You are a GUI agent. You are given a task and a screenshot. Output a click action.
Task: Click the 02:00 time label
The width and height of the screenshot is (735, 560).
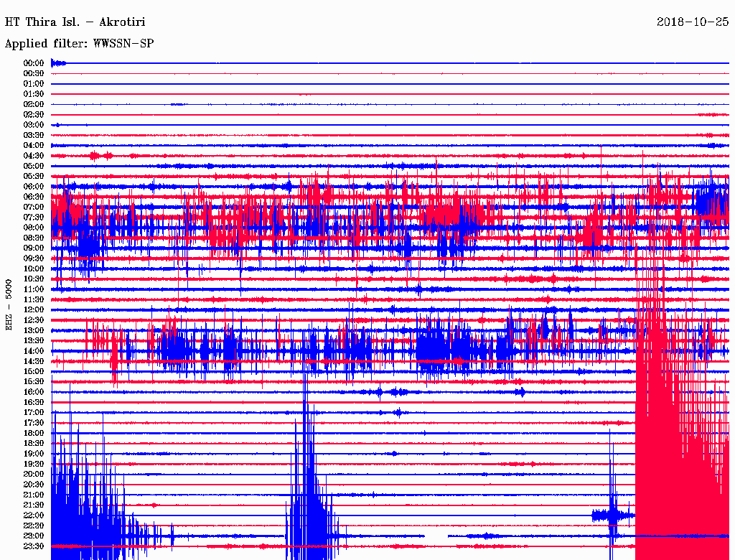34,104
